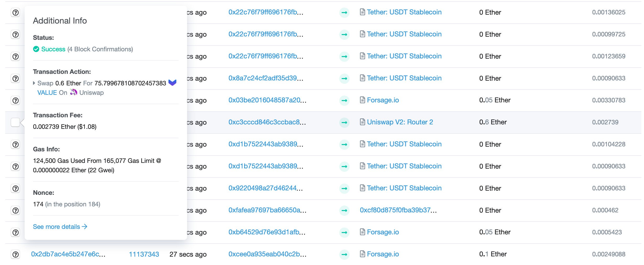Close the popup via the highlighted row's info button
644x265 pixels.
click(x=15, y=122)
